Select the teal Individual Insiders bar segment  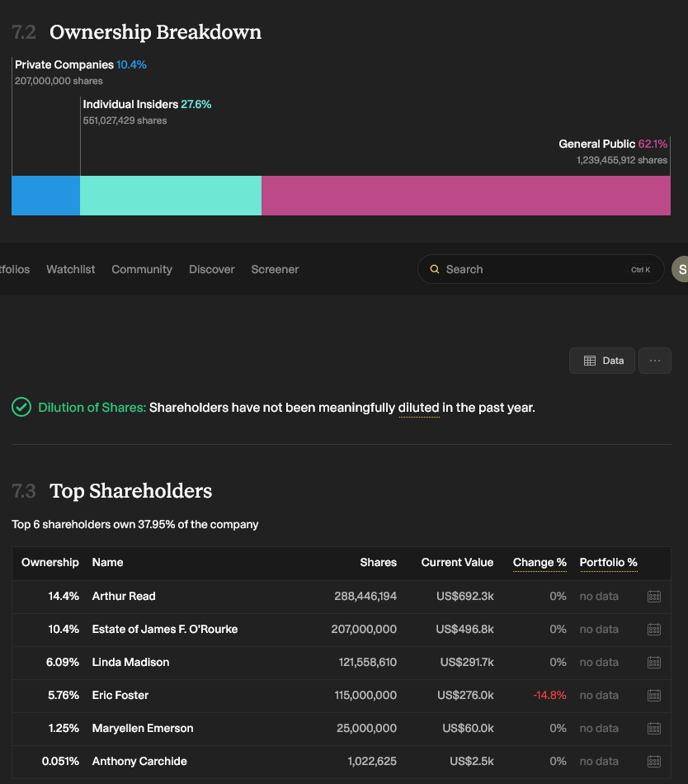tap(171, 196)
